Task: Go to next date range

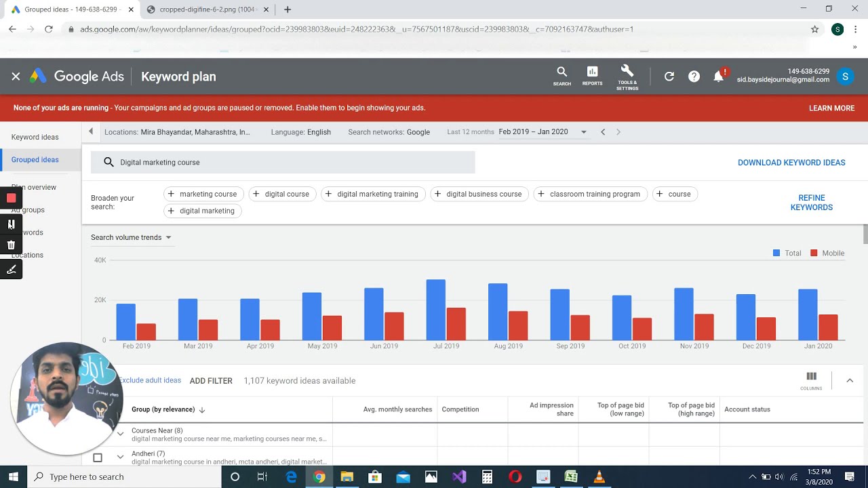Action: [618, 132]
